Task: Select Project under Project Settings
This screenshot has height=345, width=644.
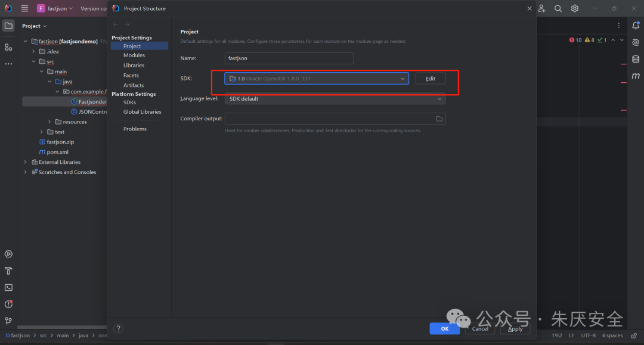Action: [139, 46]
